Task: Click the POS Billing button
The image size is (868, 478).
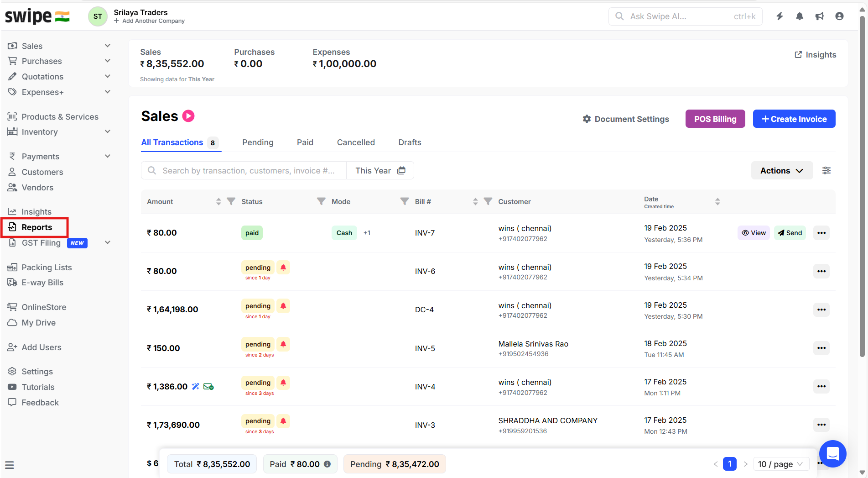Action: (715, 119)
